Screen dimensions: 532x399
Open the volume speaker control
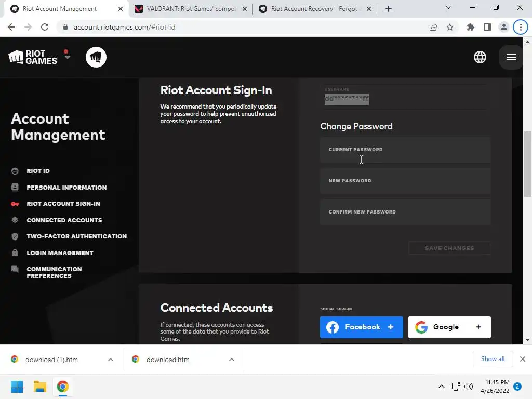469,387
